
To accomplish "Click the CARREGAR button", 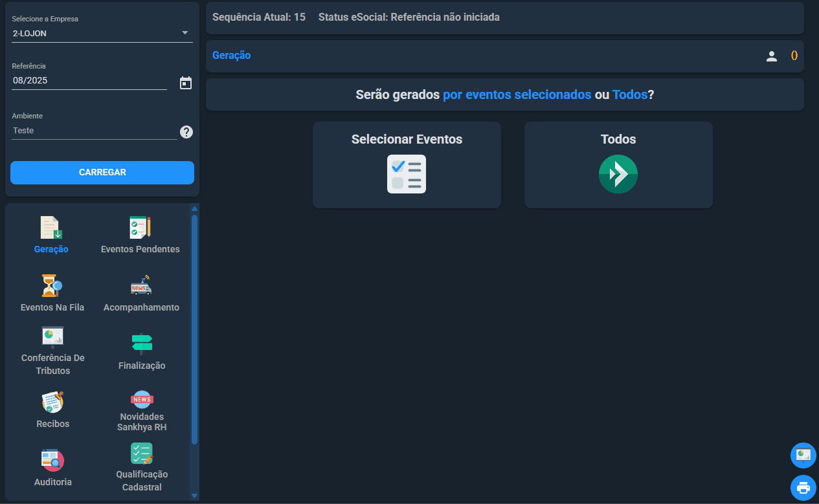I will click(102, 173).
